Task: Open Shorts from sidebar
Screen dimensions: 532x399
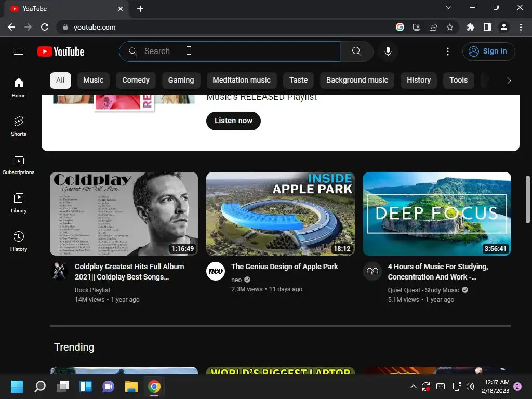Action: (19, 126)
